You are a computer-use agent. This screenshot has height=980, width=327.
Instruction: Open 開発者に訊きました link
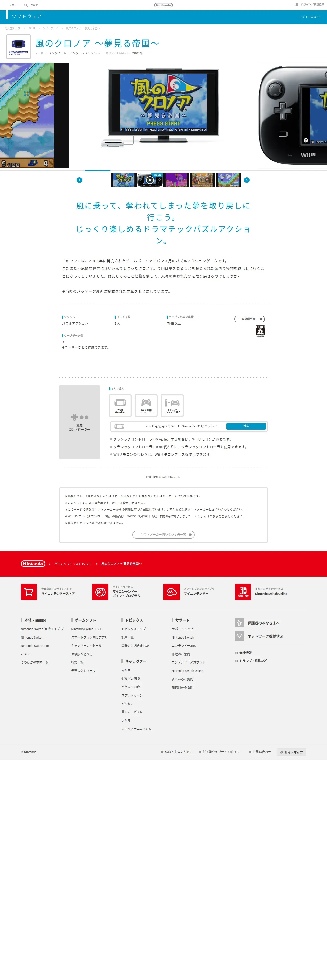[135, 646]
